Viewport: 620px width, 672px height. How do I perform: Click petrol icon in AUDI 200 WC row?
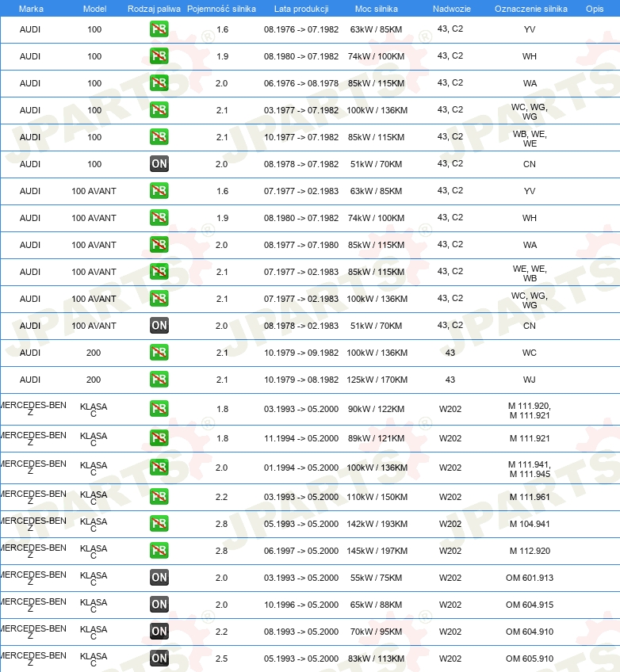pyautogui.click(x=159, y=353)
